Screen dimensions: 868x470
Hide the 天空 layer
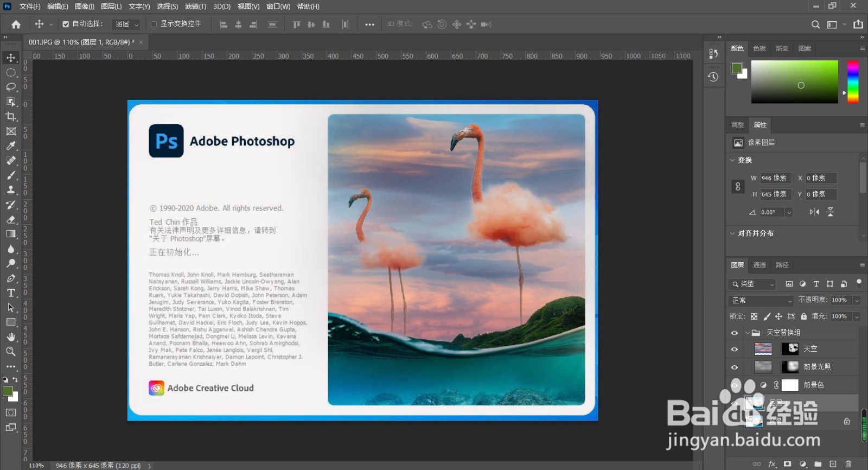[x=735, y=350]
